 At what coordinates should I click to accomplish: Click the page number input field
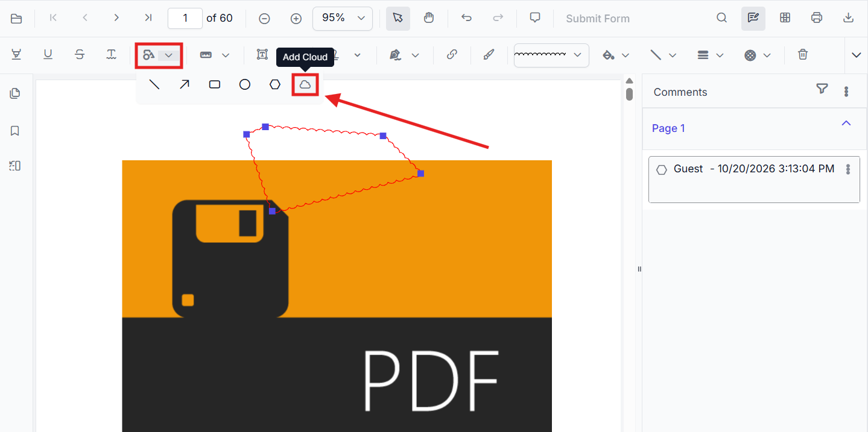coord(185,18)
